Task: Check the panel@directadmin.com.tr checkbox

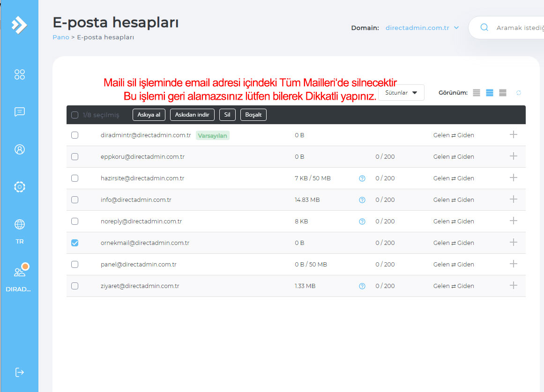Action: [75, 264]
